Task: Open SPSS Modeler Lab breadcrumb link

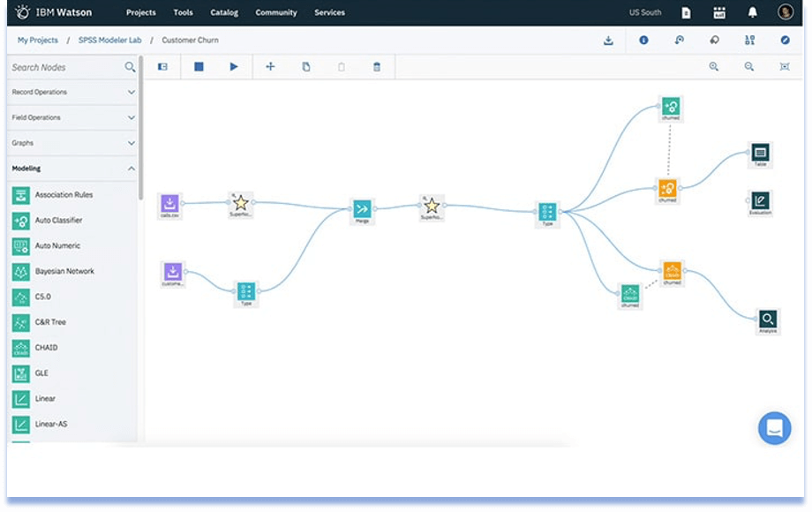Action: pyautogui.click(x=109, y=41)
